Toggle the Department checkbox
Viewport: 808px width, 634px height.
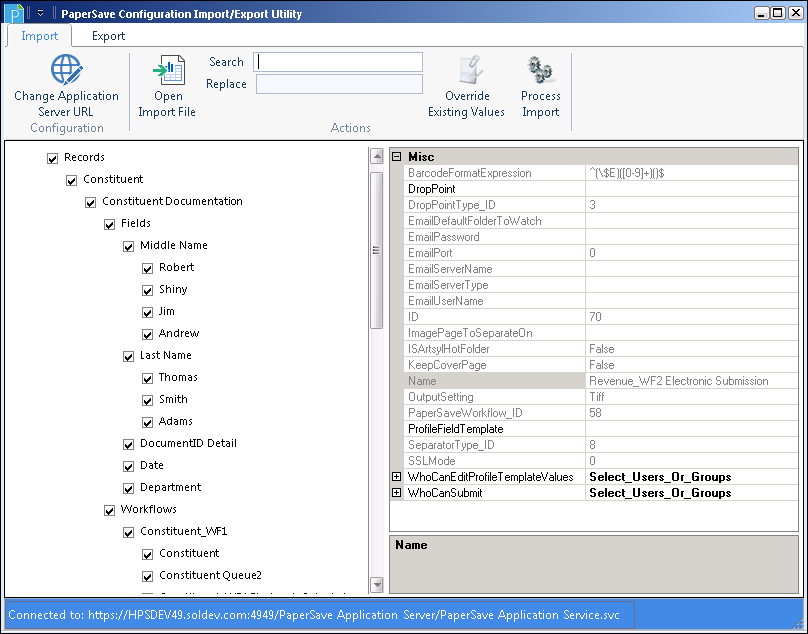tap(128, 488)
